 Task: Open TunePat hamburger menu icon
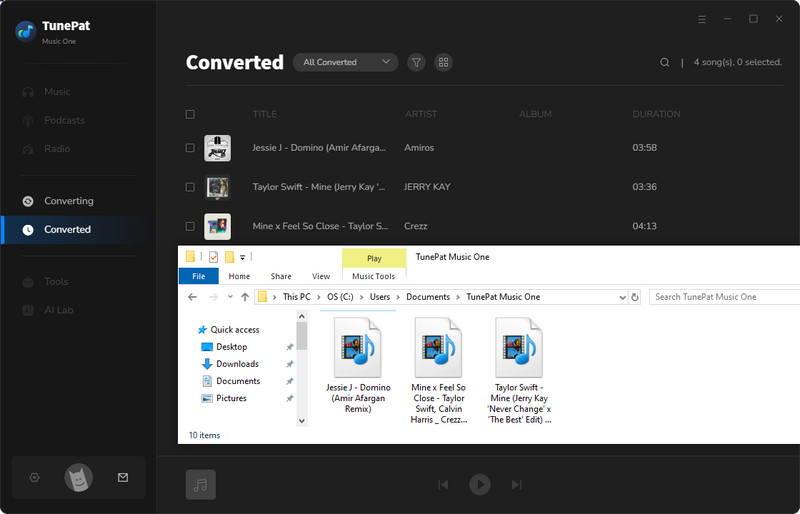coord(701,19)
